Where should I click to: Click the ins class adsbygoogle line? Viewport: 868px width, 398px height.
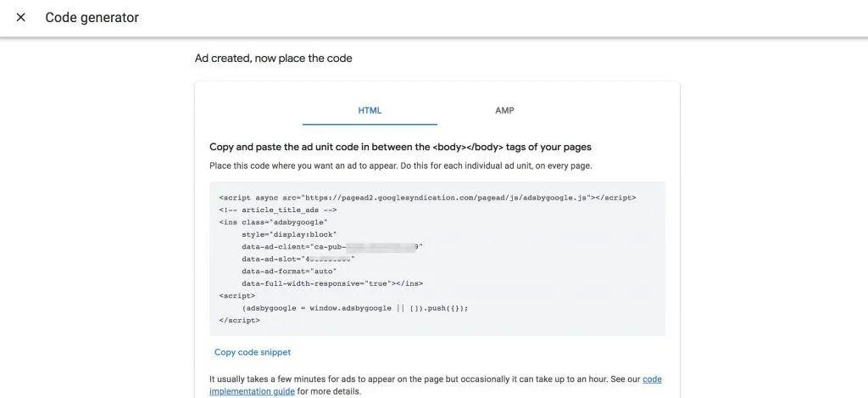(274, 221)
